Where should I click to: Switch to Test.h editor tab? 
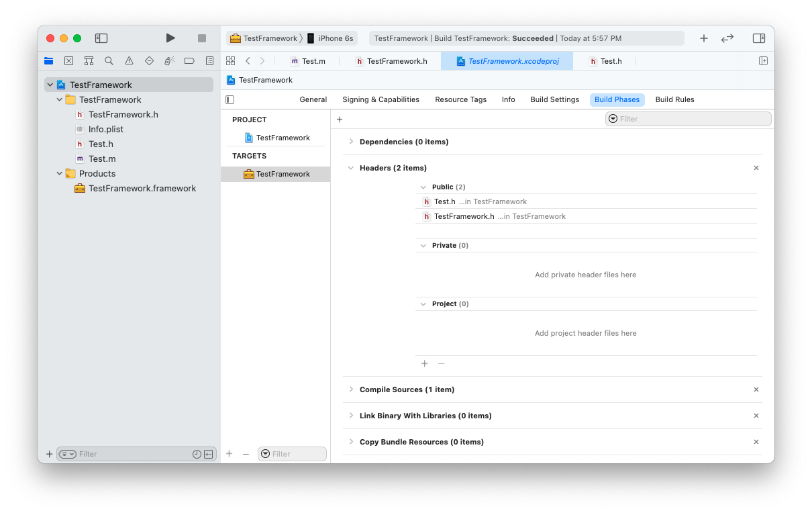pyautogui.click(x=605, y=61)
